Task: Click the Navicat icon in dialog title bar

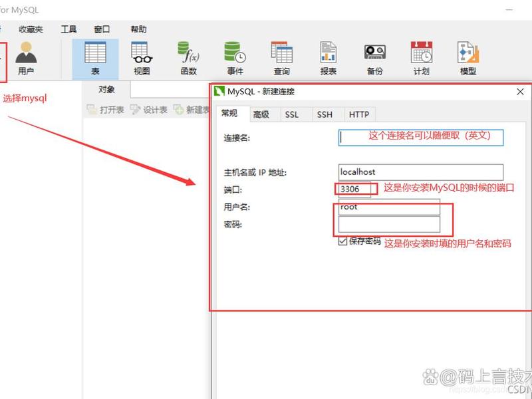Action: [x=219, y=91]
